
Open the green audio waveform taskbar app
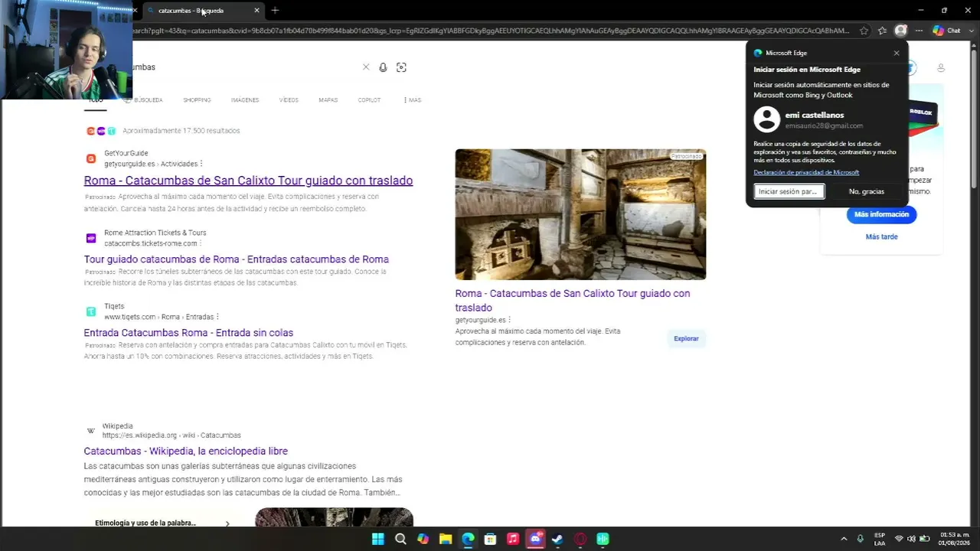pyautogui.click(x=603, y=539)
